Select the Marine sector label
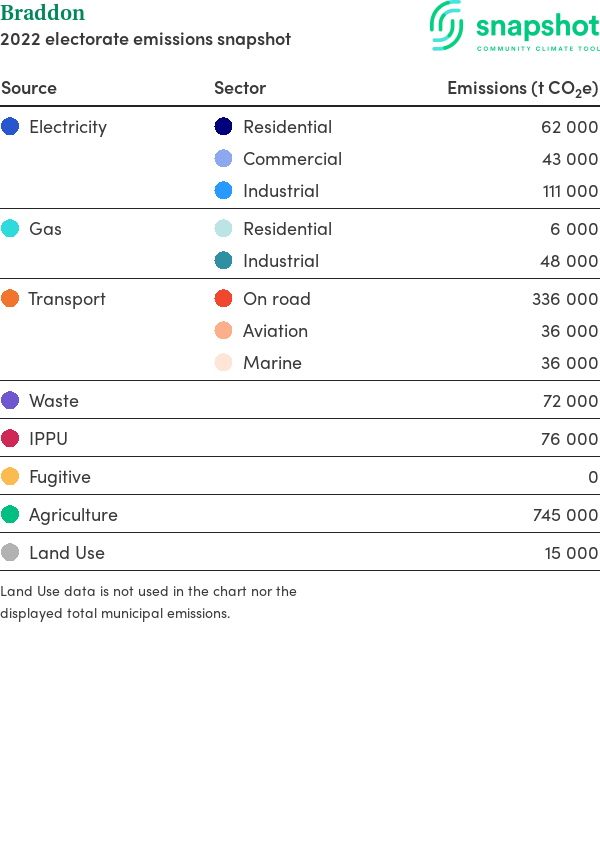Image resolution: width=600 pixels, height=850 pixels. (272, 363)
